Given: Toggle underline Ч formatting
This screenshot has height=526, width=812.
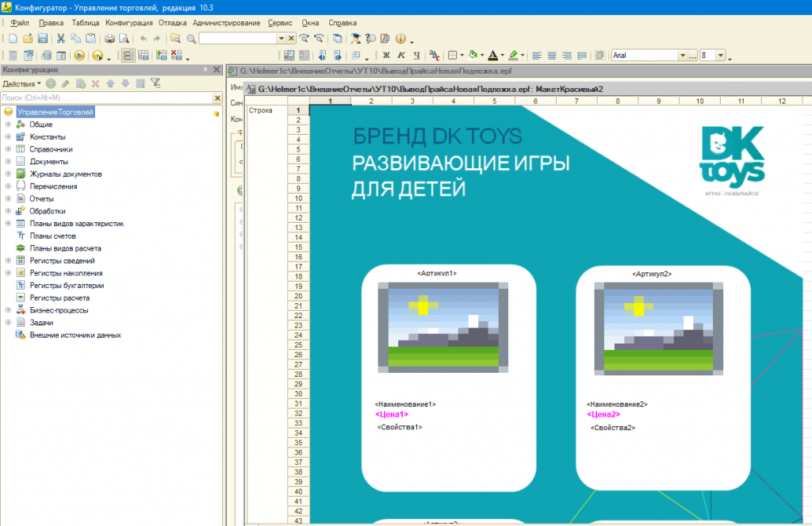Looking at the screenshot, I should tap(416, 56).
